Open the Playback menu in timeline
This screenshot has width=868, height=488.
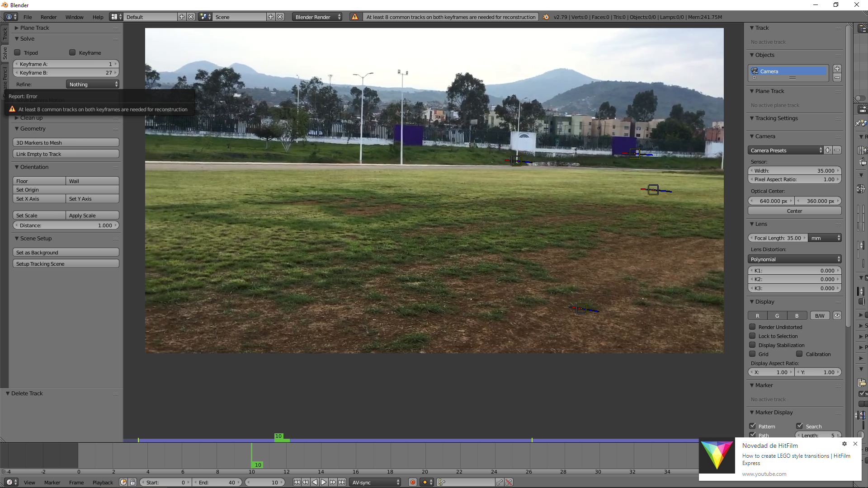point(103,482)
